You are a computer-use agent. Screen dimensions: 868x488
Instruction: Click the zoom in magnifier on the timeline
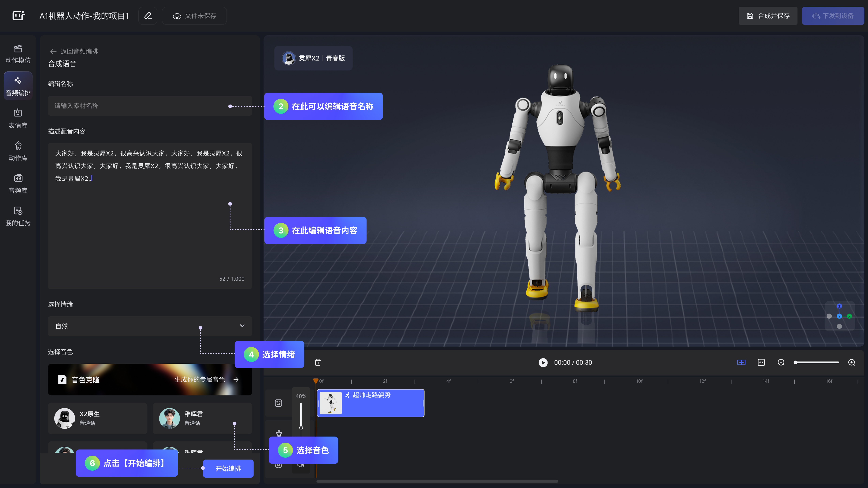tap(851, 362)
